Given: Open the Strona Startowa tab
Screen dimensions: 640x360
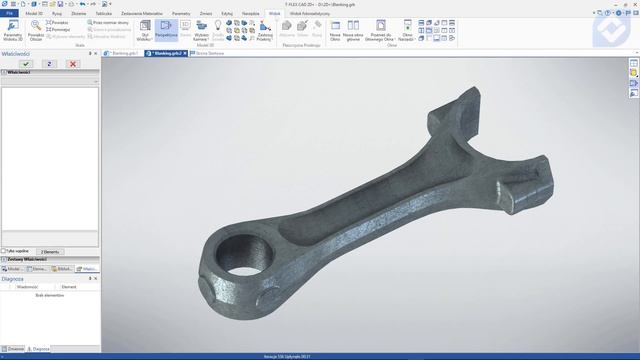Looking at the screenshot, I should pos(207,53).
